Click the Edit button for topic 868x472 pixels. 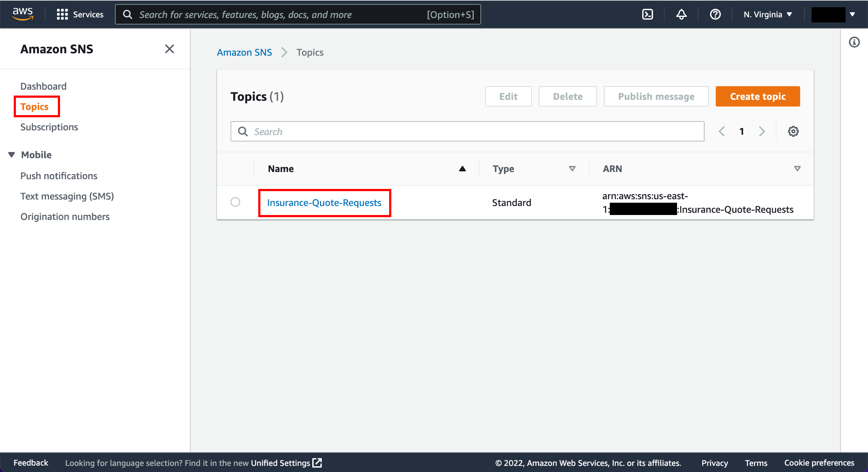(509, 96)
